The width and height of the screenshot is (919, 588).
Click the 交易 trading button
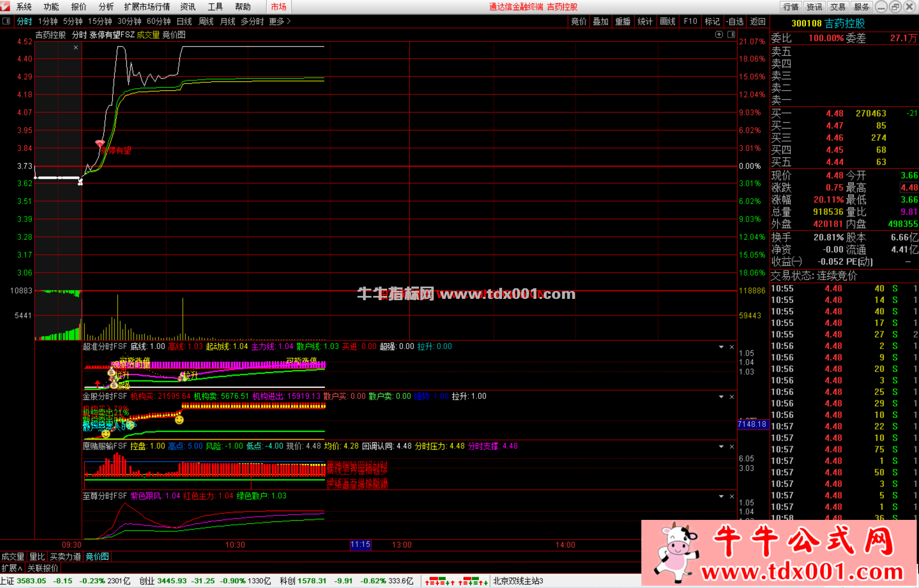[x=838, y=7]
